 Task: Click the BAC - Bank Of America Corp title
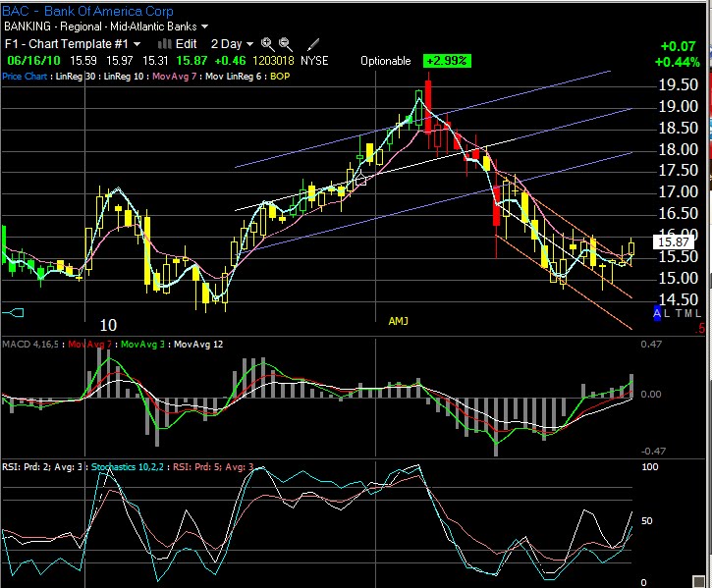(x=87, y=11)
